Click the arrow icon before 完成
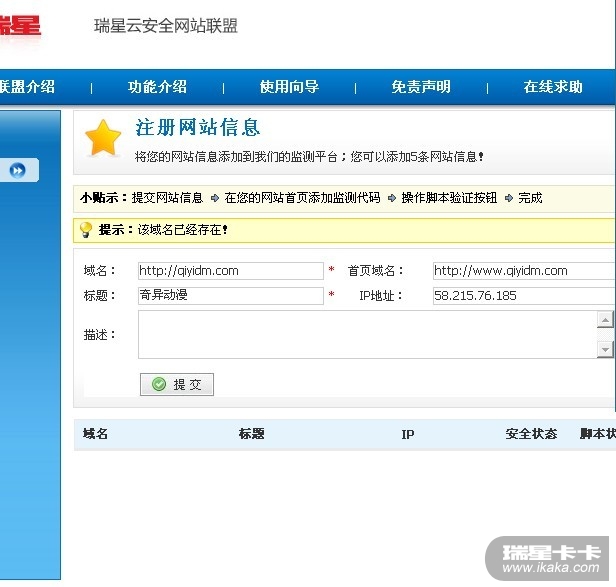Image resolution: width=616 pixels, height=587 pixels. point(509,198)
